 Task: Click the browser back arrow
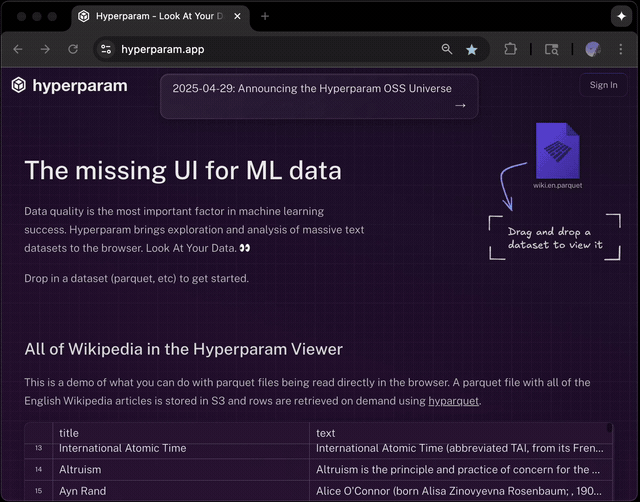coord(18,49)
